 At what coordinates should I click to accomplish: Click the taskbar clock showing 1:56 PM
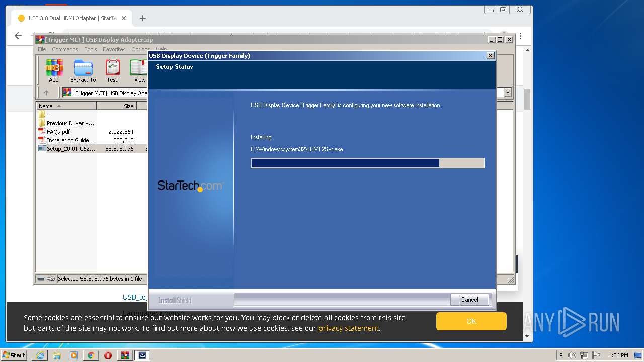[x=618, y=355]
